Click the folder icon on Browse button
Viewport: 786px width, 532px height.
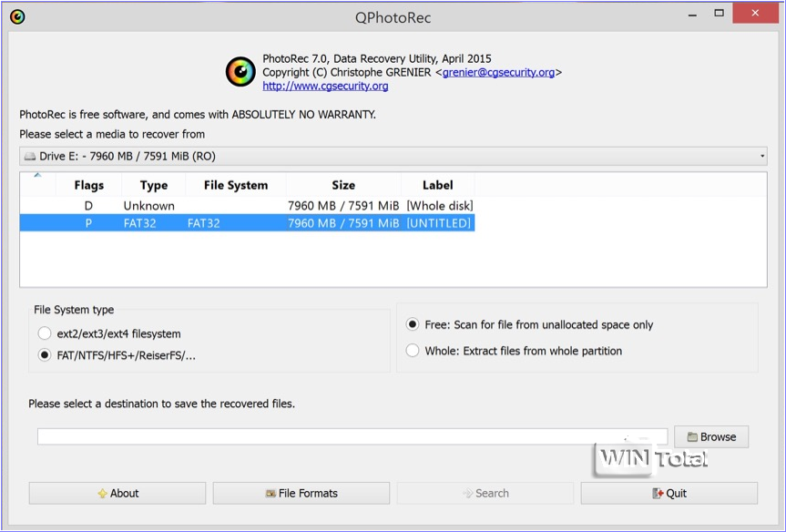click(692, 437)
